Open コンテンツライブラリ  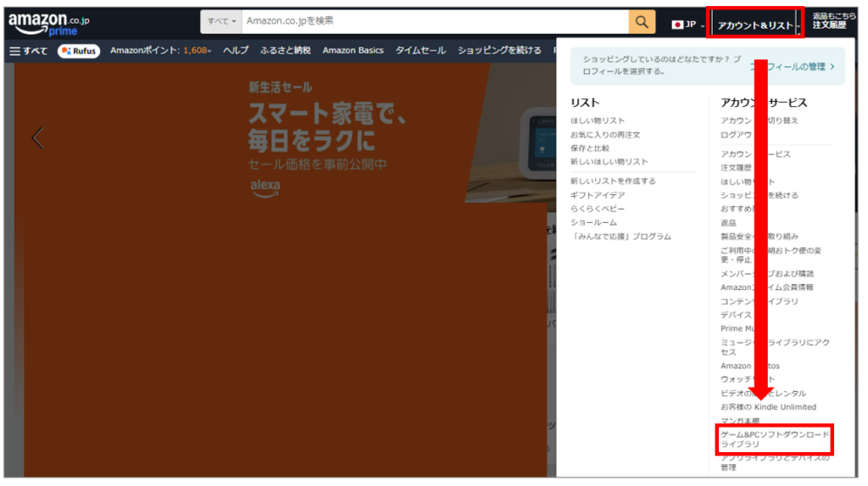[759, 301]
